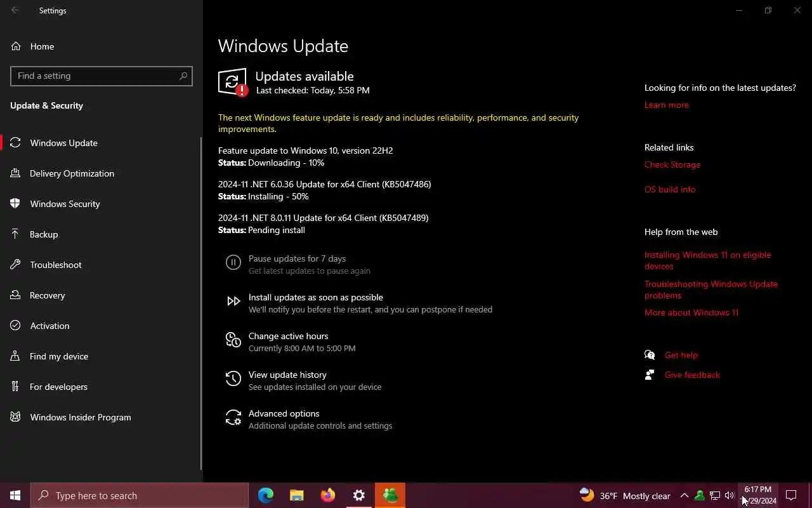Screen dimensions: 812x508
Task: Launch Microsoft Edge from taskbar
Action: [266, 495]
